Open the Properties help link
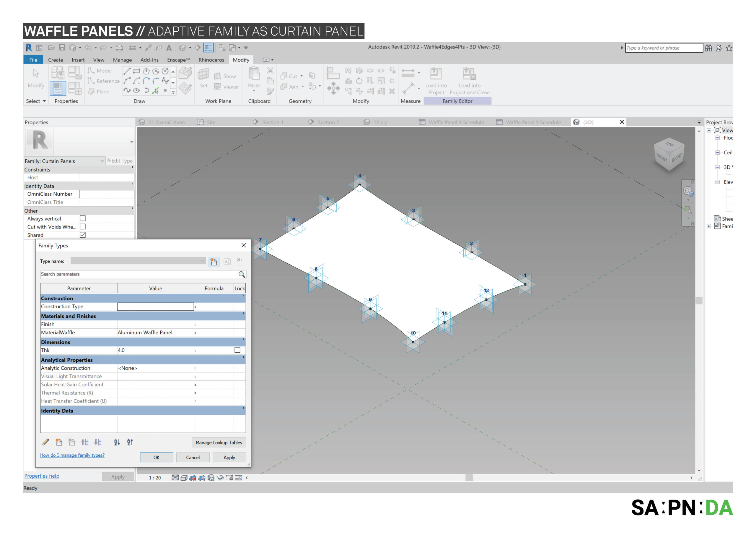The image size is (756, 535). (42, 476)
